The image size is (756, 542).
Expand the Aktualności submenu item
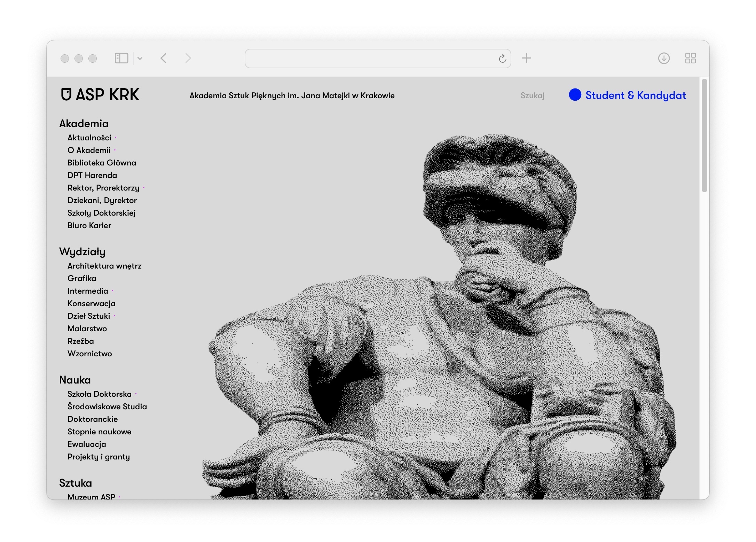[89, 138]
